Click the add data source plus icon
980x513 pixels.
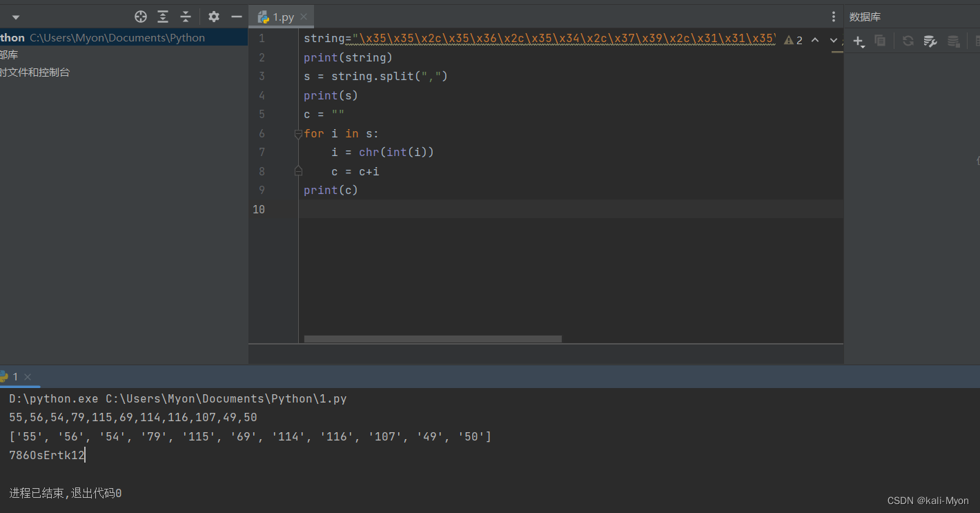pyautogui.click(x=859, y=41)
